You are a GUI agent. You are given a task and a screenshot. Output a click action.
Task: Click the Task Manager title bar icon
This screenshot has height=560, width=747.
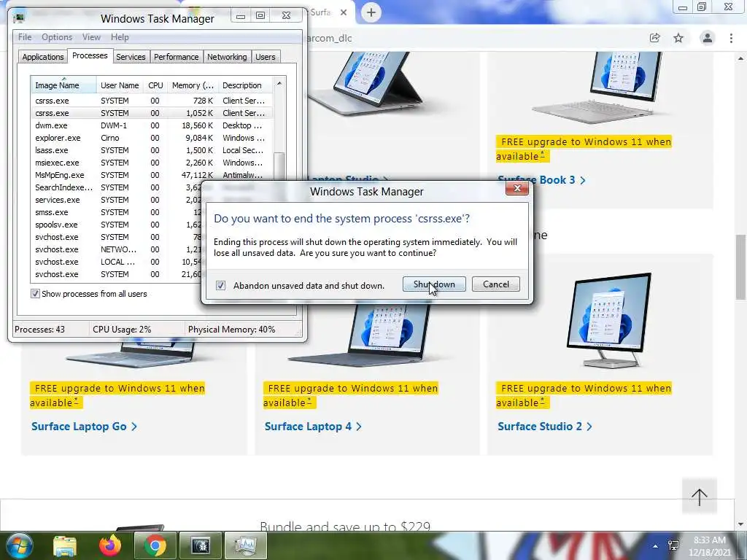19,18
